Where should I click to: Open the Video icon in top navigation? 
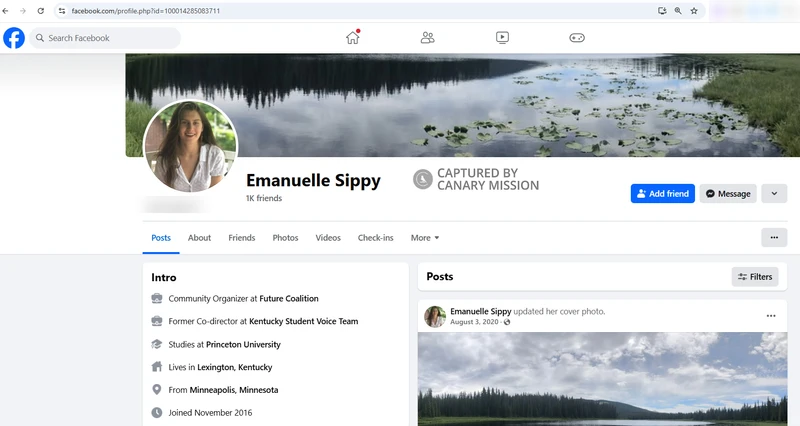(502, 38)
